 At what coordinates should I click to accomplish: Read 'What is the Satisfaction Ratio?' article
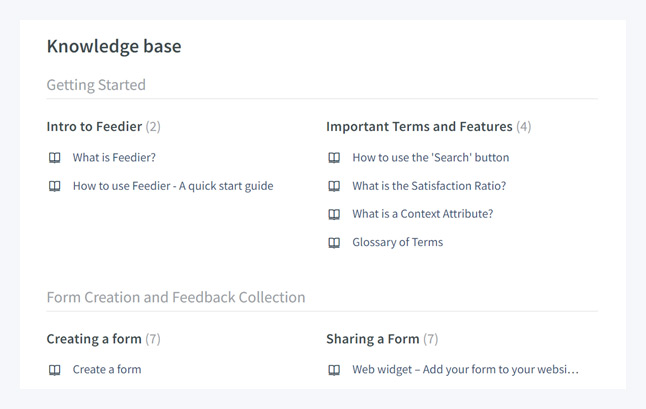tap(429, 186)
